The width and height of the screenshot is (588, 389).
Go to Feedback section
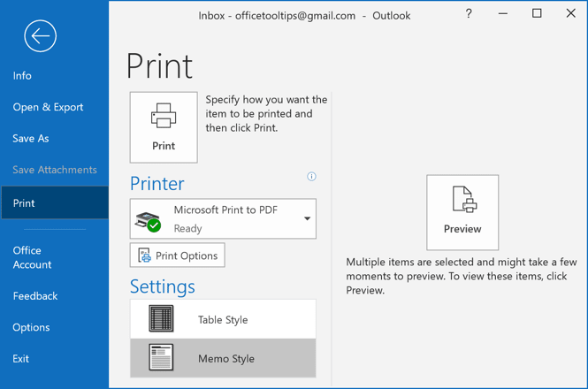coord(35,296)
